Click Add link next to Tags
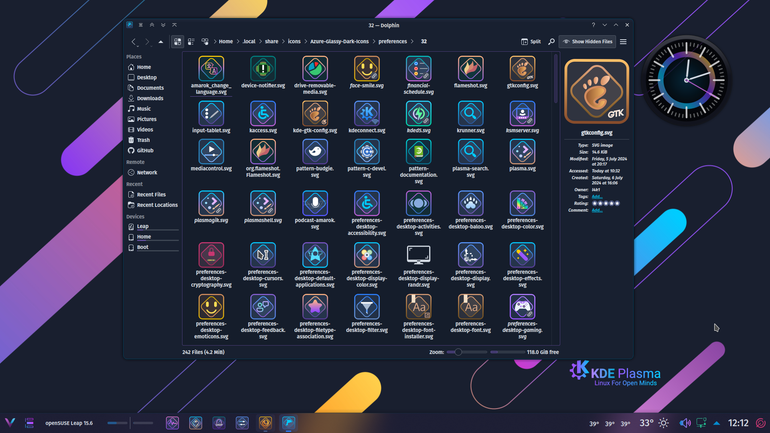The width and height of the screenshot is (770, 433). click(597, 196)
